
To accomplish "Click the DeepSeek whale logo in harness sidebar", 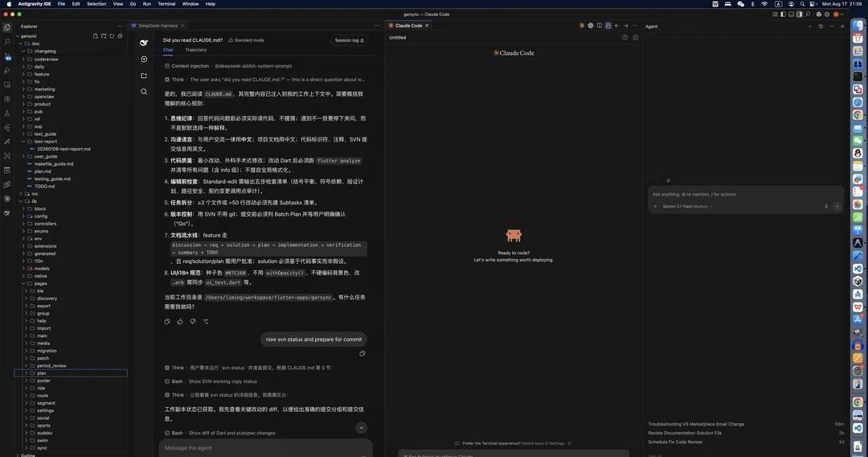I will pos(144,43).
